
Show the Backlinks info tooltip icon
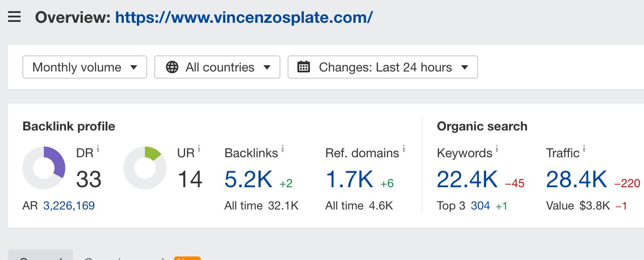click(283, 148)
